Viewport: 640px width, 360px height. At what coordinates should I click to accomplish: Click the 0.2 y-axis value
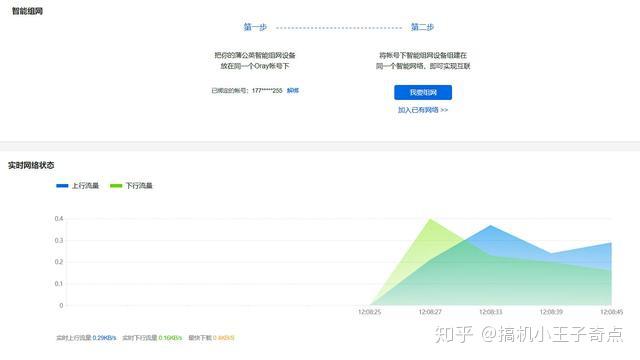pos(59,262)
